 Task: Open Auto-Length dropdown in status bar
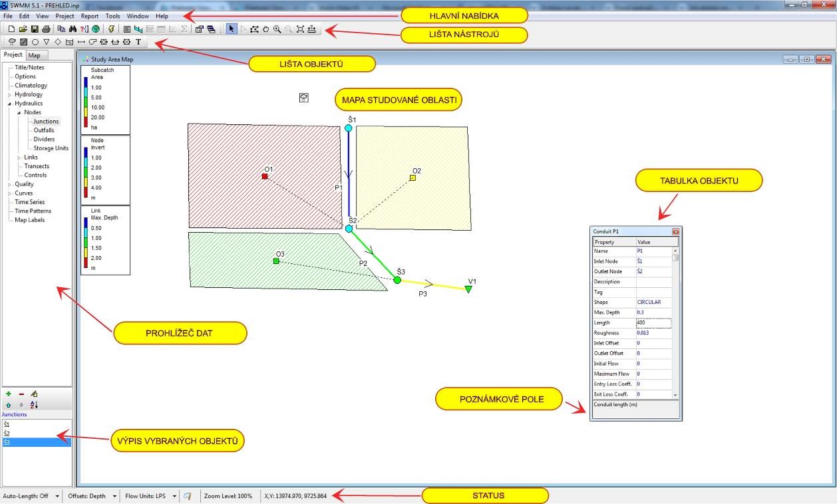pos(57,496)
